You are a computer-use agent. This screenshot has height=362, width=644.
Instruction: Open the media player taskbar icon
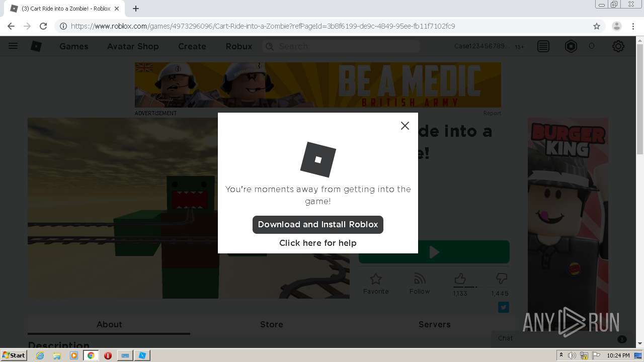74,355
